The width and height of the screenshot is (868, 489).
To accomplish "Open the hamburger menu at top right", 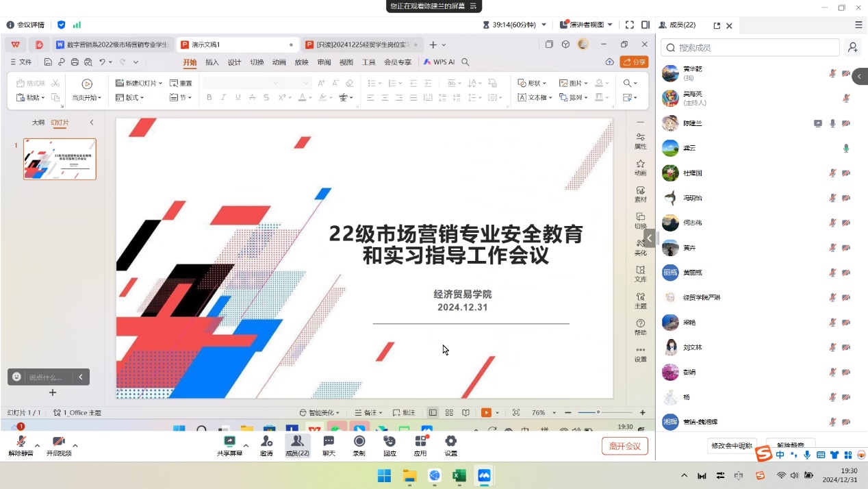I will click(858, 25).
